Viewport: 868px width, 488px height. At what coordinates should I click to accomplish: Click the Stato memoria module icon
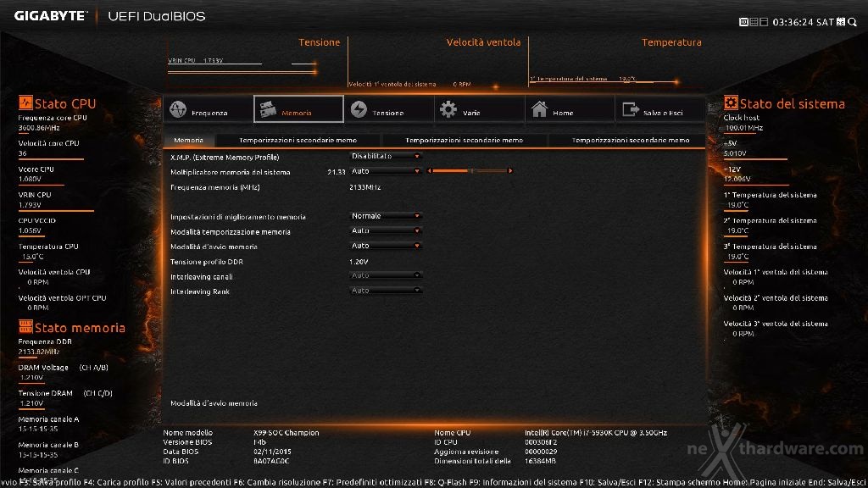(25, 326)
